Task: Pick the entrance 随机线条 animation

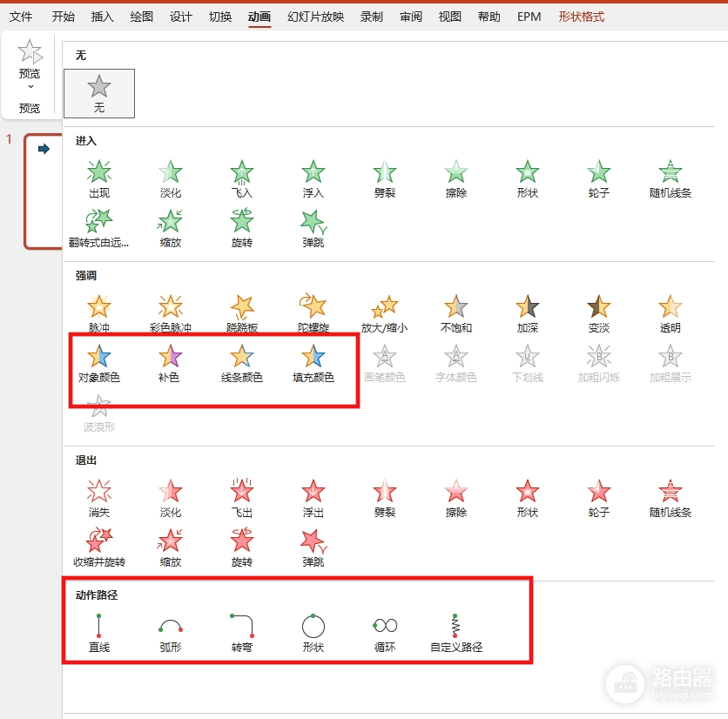Action: click(671, 179)
